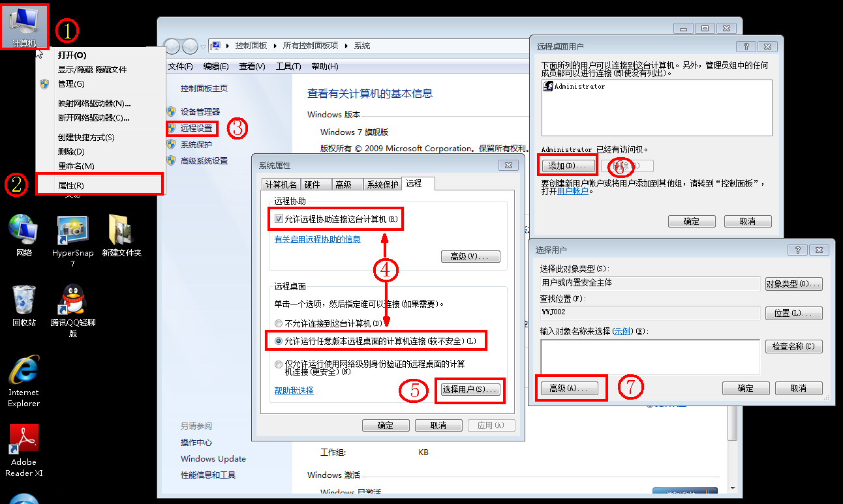Screen dimensions: 843x504
Task: Select 仅允许网络级别身份验证 radio option
Action: coord(279,364)
